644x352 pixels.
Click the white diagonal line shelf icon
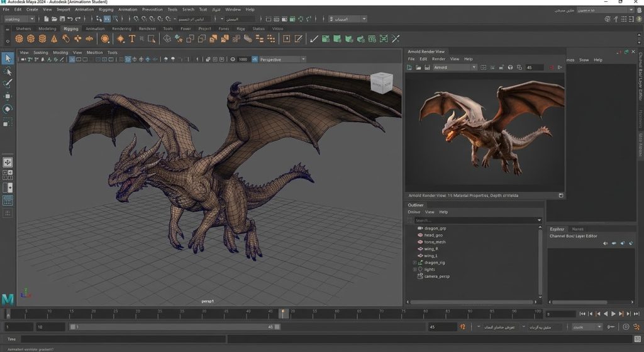(314, 38)
